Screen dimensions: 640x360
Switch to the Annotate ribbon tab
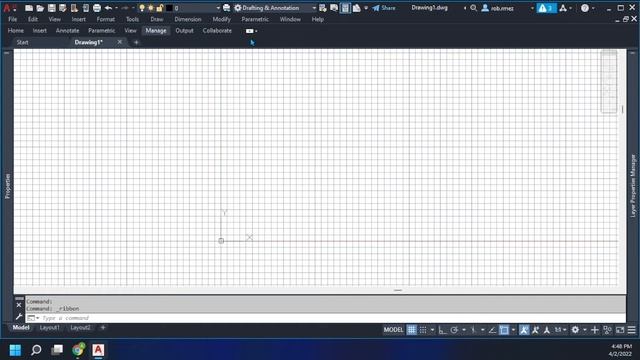67,31
